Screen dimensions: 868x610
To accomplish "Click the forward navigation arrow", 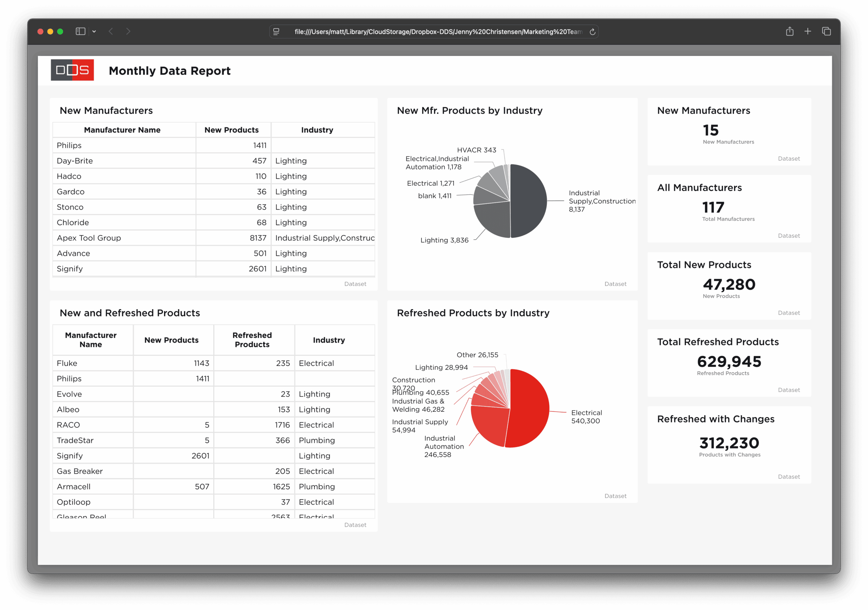I will (128, 32).
